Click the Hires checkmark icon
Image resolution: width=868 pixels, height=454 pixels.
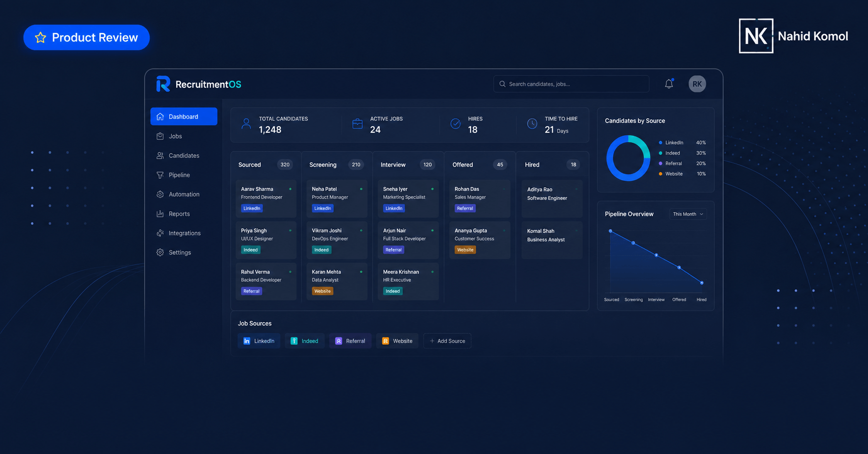(x=456, y=124)
